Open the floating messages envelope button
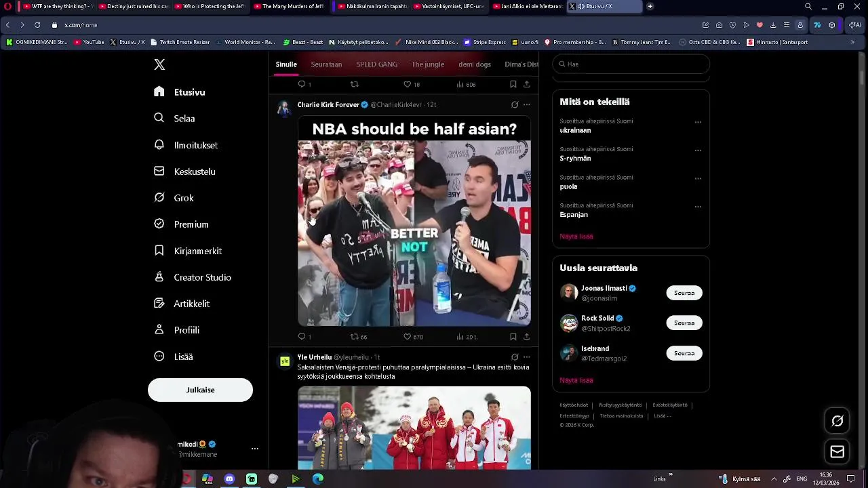Screen dimensions: 868x488 837,452
